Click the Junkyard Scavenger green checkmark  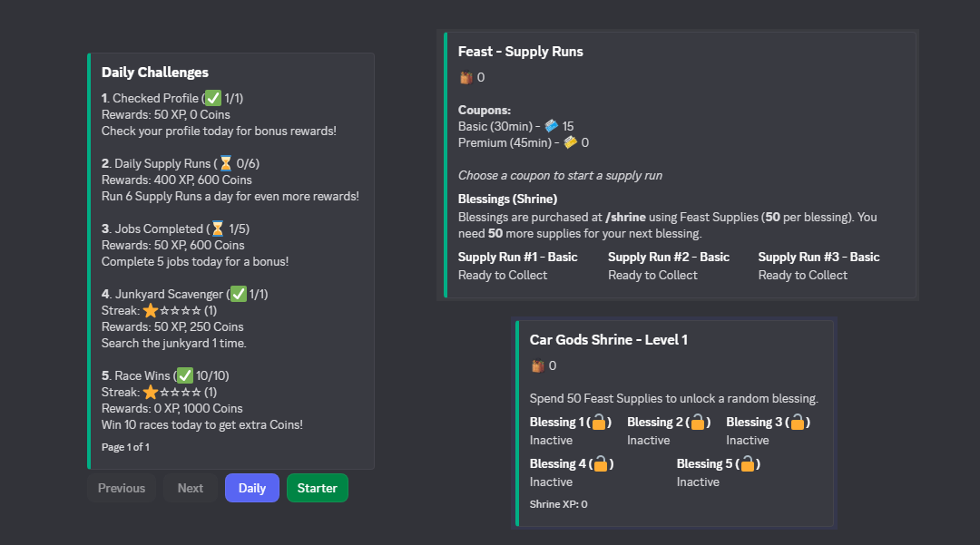(x=239, y=294)
